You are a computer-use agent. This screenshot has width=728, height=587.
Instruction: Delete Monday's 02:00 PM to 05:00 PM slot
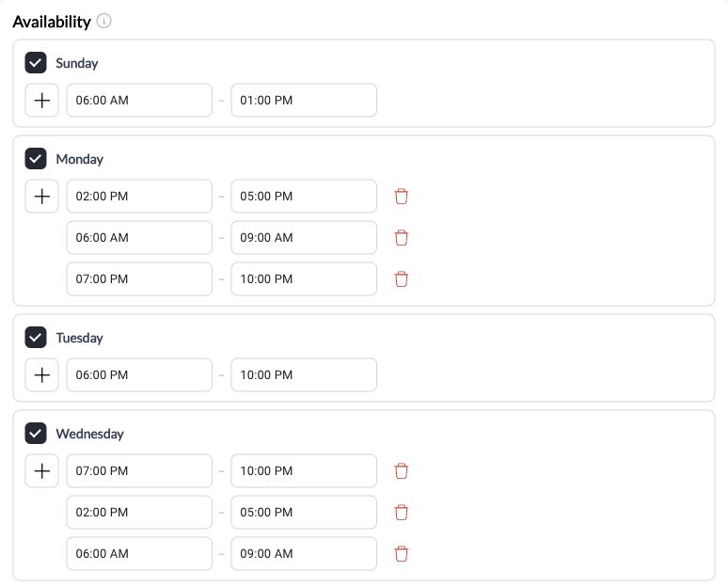[x=401, y=196]
